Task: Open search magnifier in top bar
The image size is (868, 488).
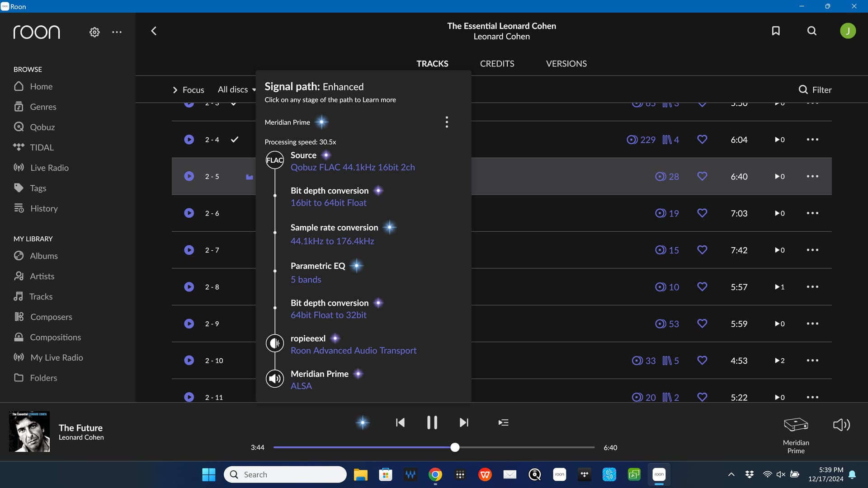Action: (x=812, y=31)
